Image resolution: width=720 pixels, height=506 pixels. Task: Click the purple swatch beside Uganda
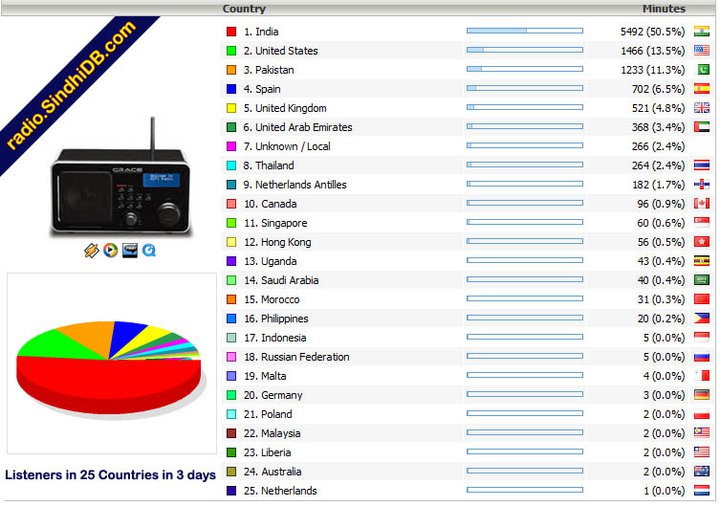(231, 261)
